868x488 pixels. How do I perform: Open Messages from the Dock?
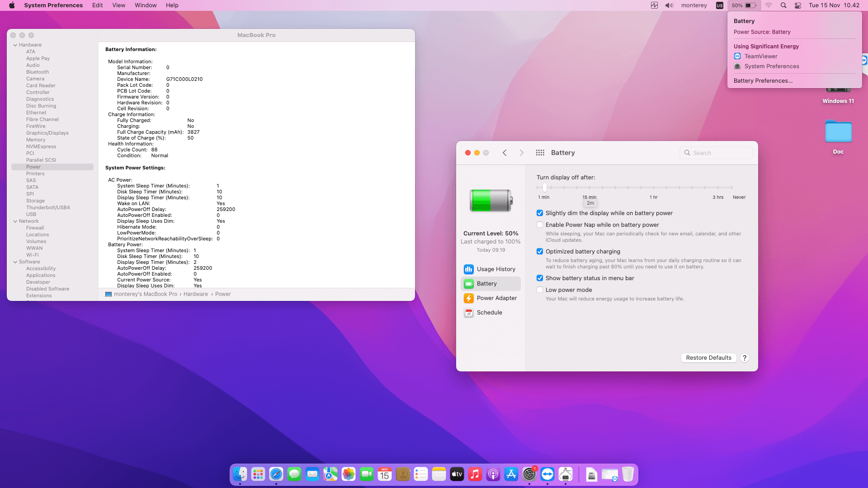point(294,474)
